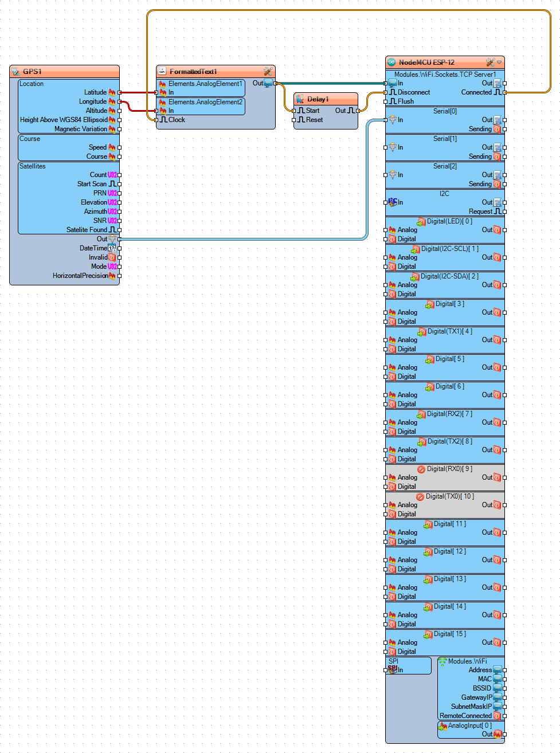Viewport: 560px width, 753px height.
Task: Open FormattedText1 properties via its wrench icon
Action: [268, 71]
